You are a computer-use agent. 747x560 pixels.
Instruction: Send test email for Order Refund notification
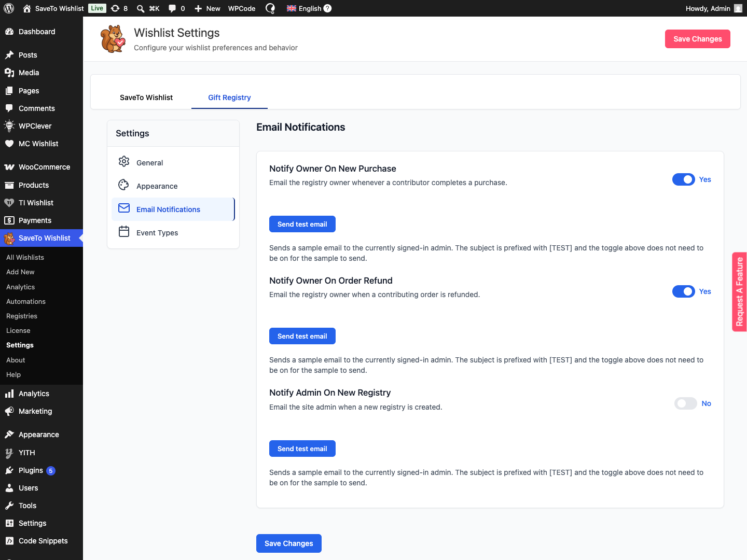(x=302, y=336)
